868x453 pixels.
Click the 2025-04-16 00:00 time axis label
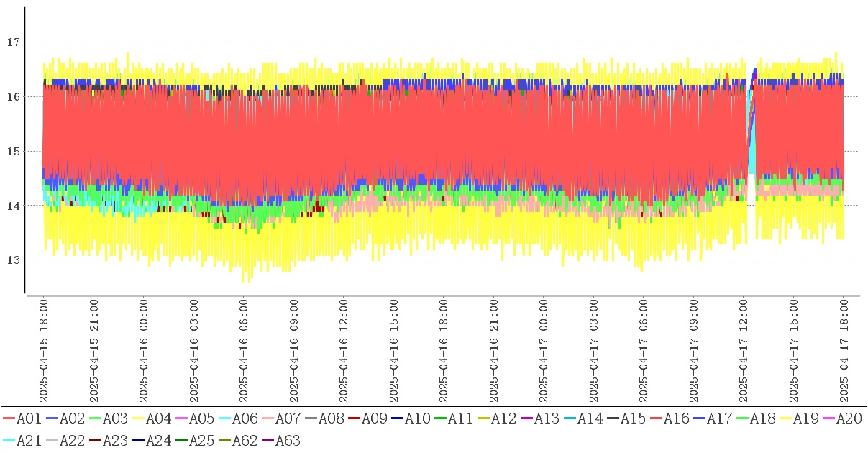144,351
